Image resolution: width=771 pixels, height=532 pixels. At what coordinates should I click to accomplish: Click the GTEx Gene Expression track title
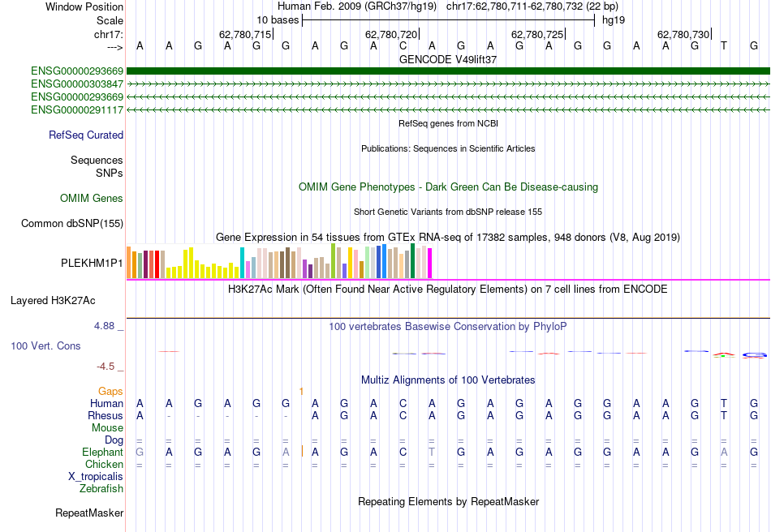(448, 238)
